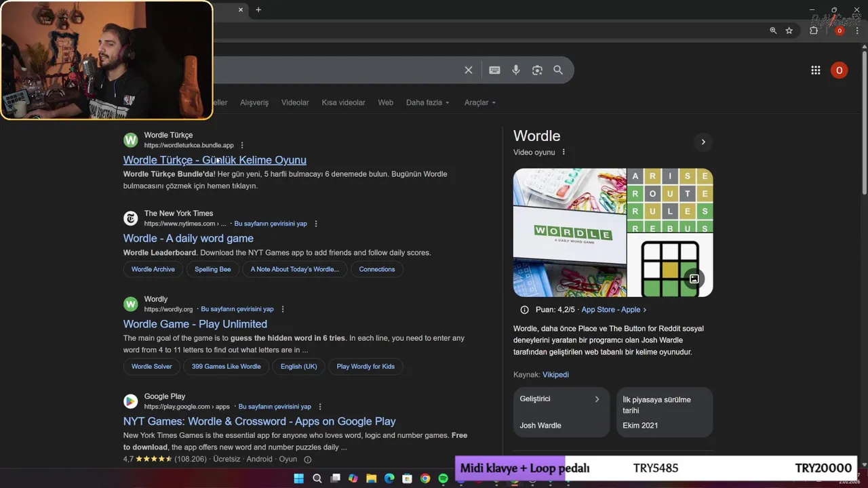Click the İlk piyasaya sürülme tarihi card
The width and height of the screenshot is (868, 488).
(x=665, y=412)
